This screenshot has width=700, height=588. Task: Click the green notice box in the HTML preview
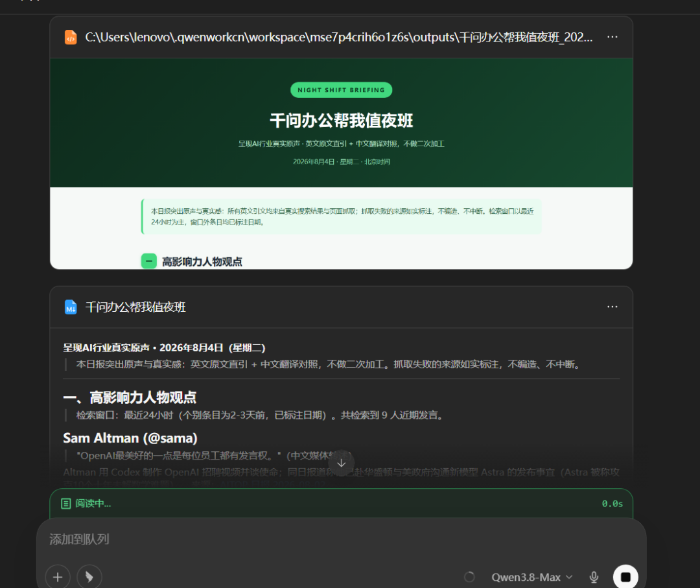point(341,217)
